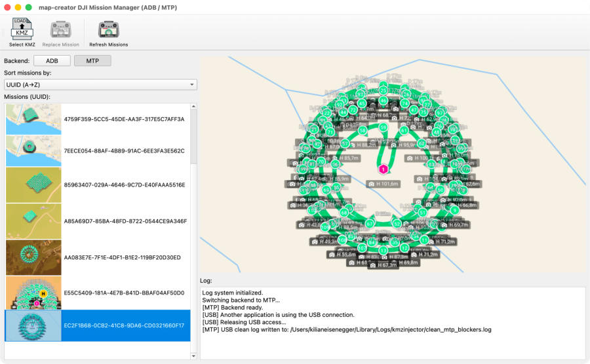
Task: Click the Replace Mission controller icon
Action: (x=60, y=30)
